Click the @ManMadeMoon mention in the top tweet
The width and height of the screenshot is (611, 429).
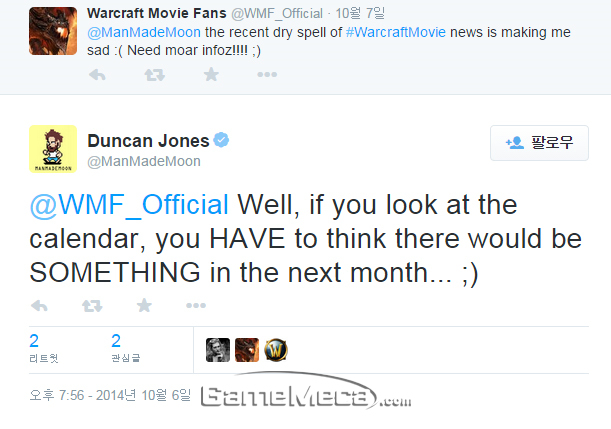[x=156, y=32]
